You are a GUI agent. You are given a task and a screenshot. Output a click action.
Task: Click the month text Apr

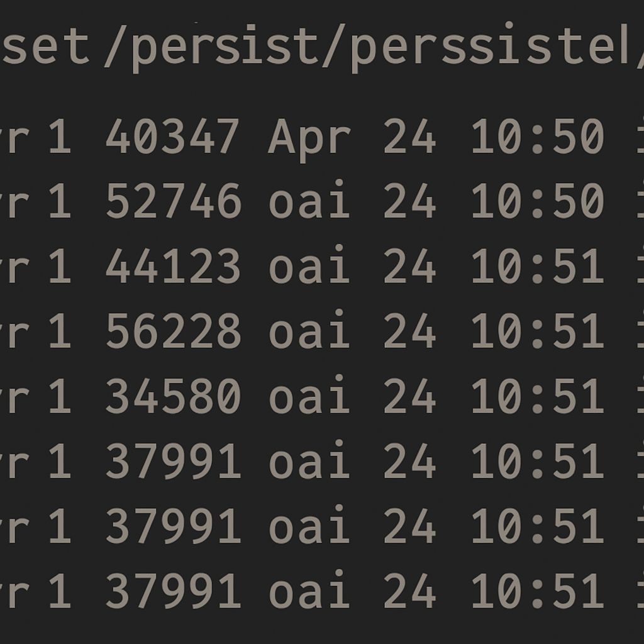(x=309, y=138)
